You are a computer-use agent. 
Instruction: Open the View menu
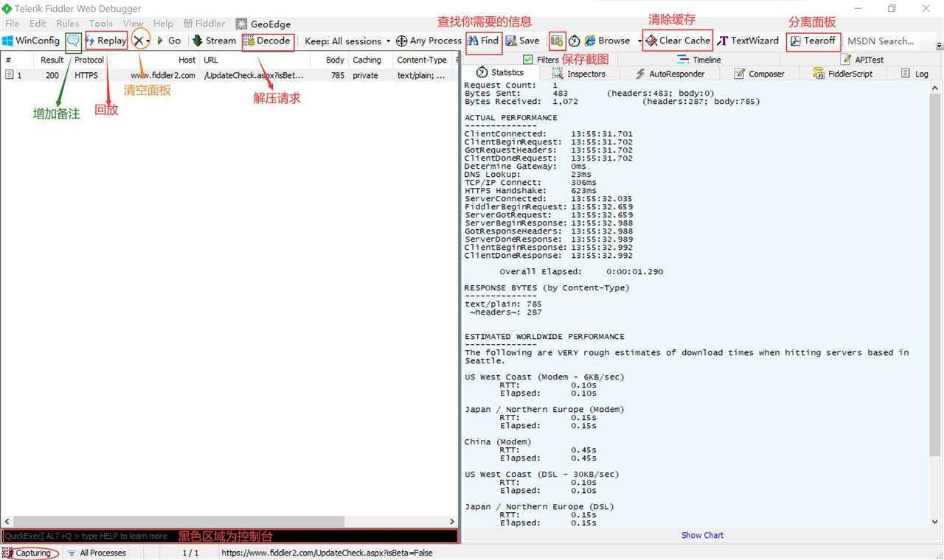(x=133, y=24)
